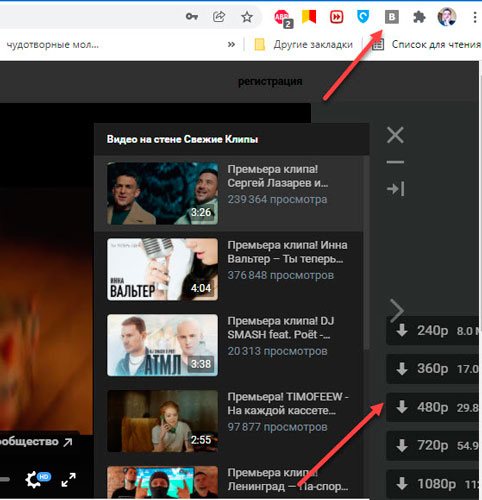482x500 pixels.
Task: Click the регистрация link
Action: coord(270,81)
